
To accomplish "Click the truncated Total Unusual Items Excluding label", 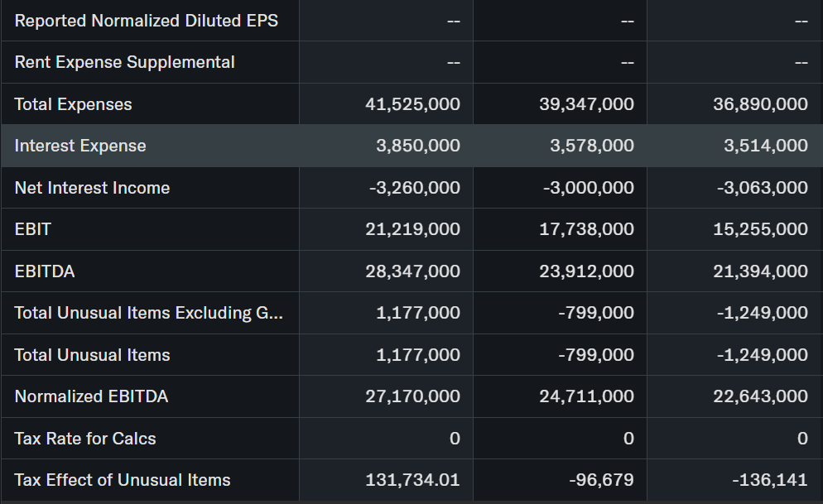I will (x=148, y=313).
